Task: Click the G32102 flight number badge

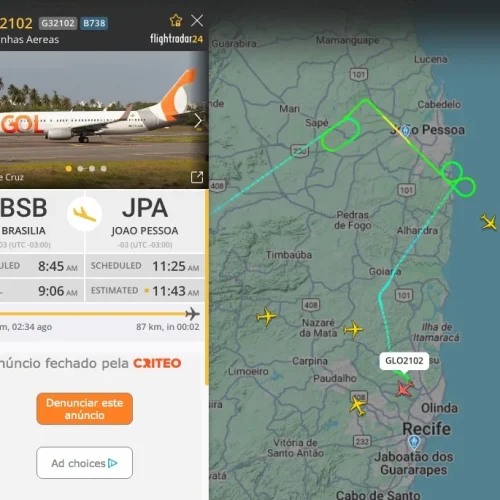Action: [58, 23]
